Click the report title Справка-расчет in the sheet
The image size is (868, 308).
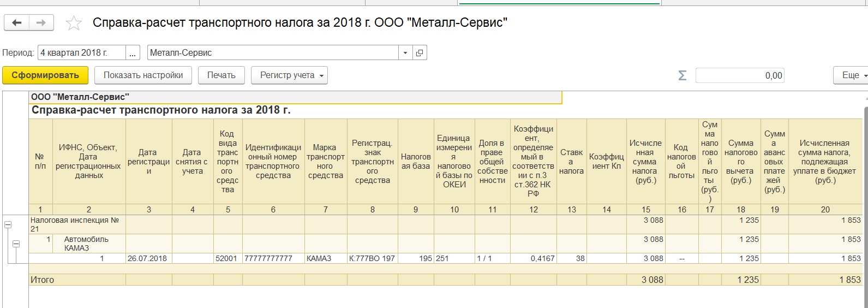[x=161, y=110]
